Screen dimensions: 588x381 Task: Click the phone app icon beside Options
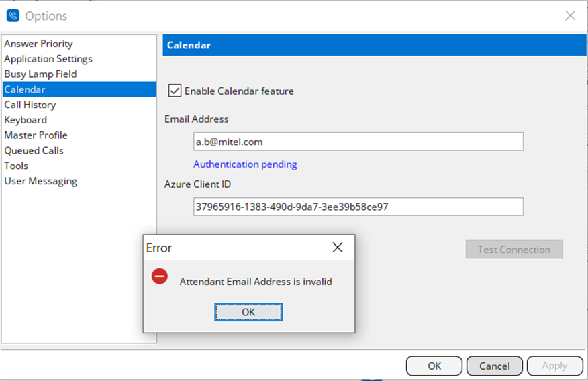tap(13, 15)
